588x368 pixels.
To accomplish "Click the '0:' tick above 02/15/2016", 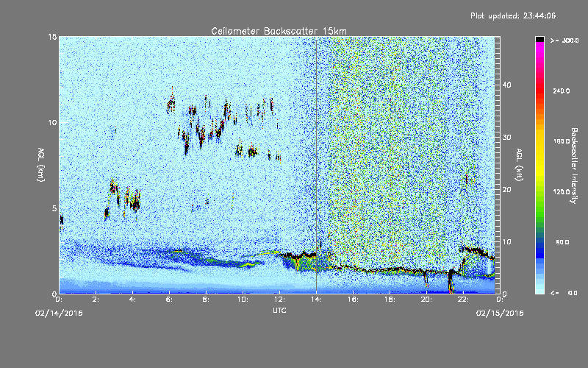I will point(500,300).
